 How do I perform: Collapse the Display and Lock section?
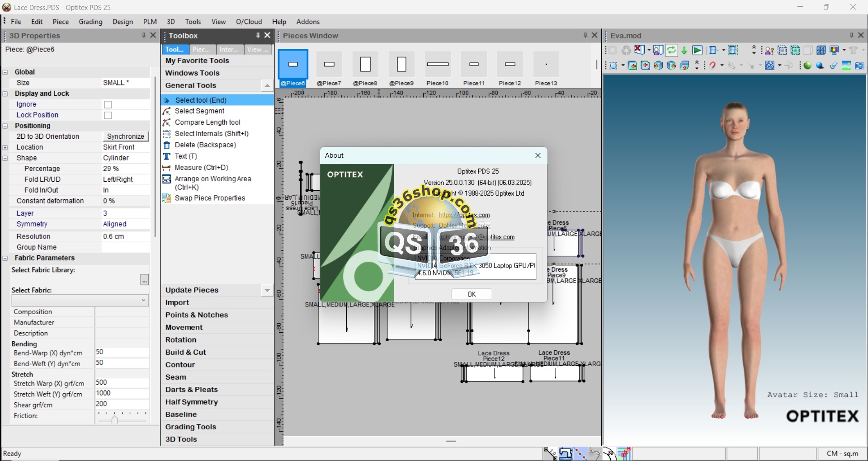(5, 94)
